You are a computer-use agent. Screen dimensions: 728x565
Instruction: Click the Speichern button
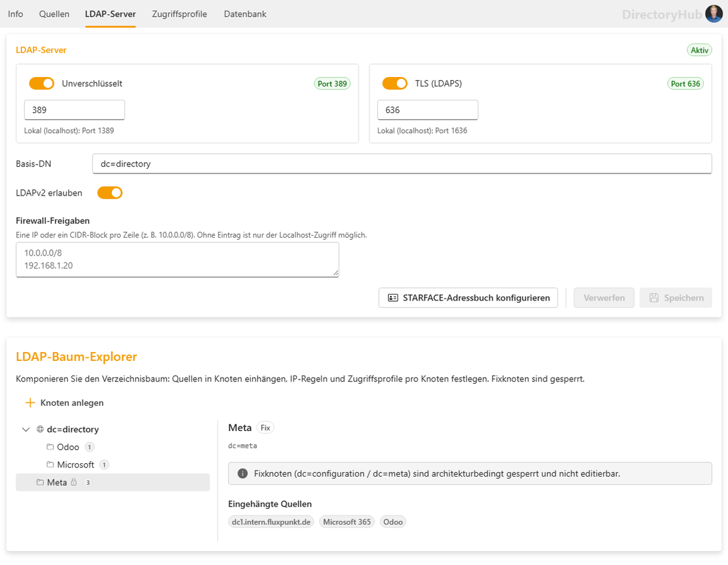pos(676,298)
